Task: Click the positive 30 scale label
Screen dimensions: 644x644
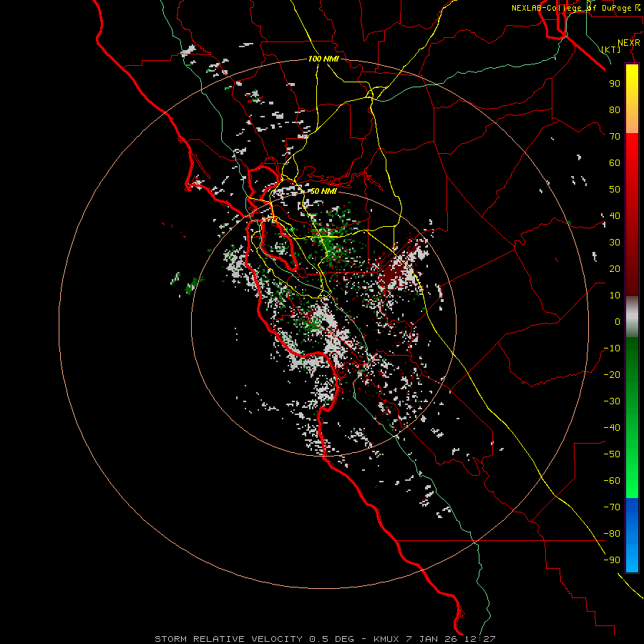Action: click(x=615, y=243)
